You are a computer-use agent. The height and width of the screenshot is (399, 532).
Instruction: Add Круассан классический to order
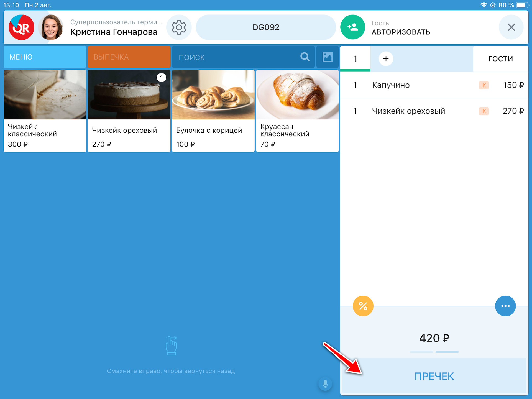[x=297, y=111]
